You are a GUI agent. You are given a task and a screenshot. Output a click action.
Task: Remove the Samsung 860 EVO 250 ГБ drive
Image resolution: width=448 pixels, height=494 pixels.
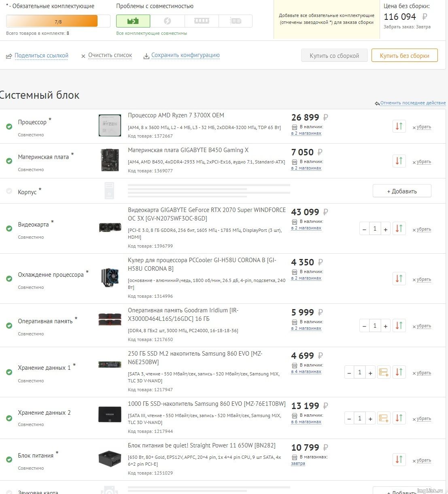[x=422, y=373]
